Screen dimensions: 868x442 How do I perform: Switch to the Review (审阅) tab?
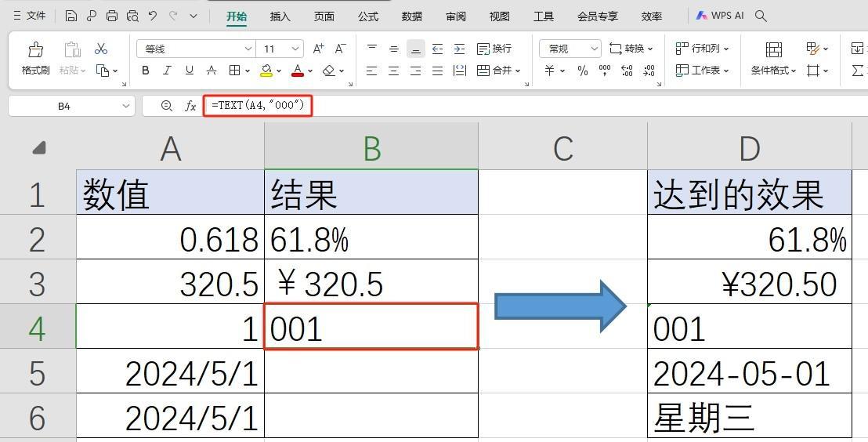(x=456, y=16)
